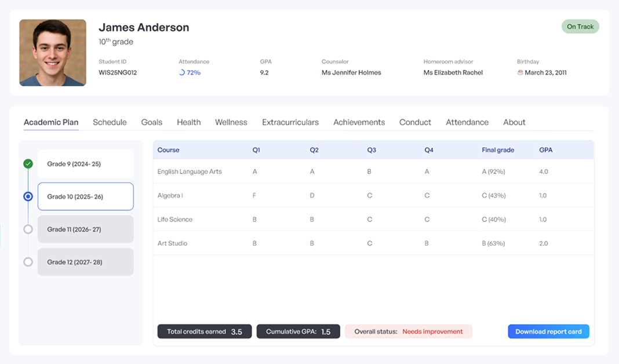
Task: Open the Extracurriculars tab
Action: [x=290, y=122]
